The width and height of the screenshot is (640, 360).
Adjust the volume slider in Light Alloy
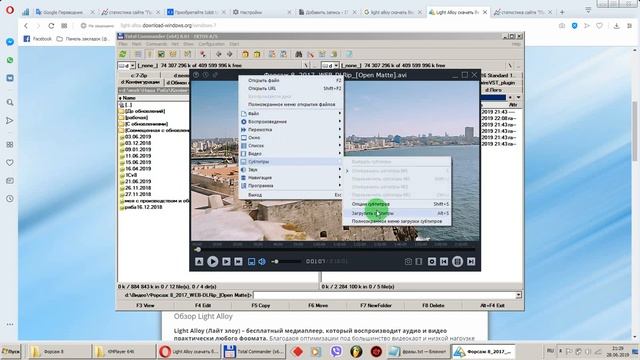click(x=286, y=261)
